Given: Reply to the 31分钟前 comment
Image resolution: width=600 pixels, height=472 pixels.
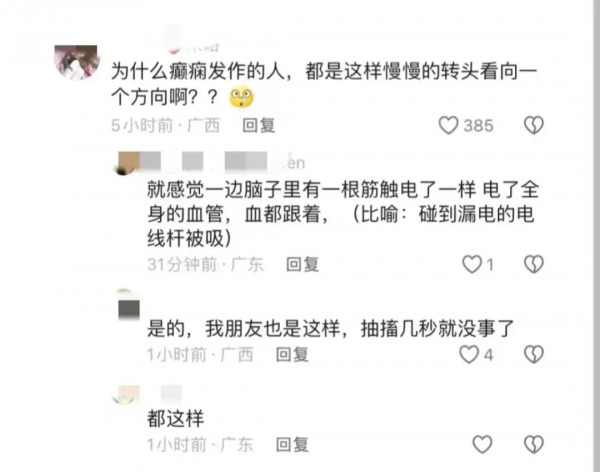Looking at the screenshot, I should click(302, 264).
